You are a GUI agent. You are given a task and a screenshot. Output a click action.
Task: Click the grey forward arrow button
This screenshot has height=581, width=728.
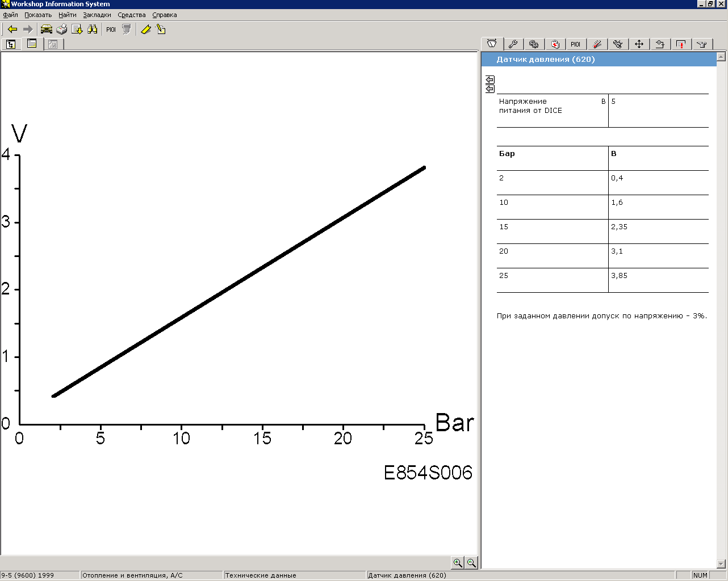[x=28, y=30]
